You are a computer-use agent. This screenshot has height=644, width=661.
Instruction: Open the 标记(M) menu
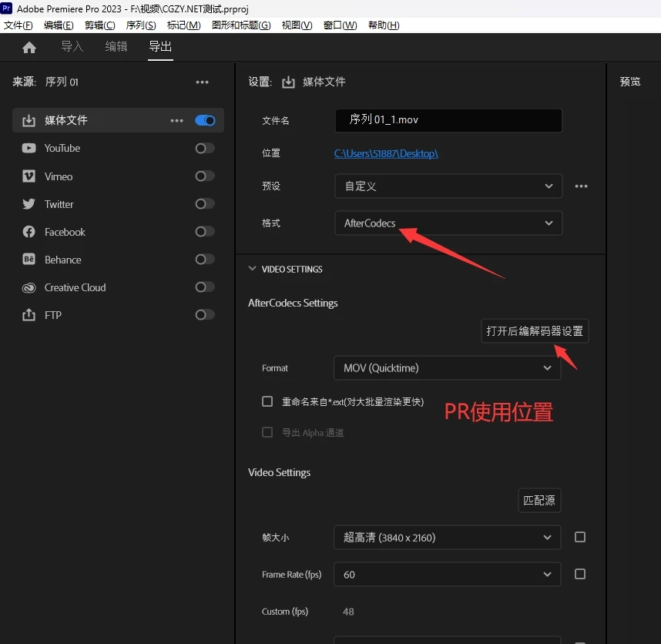184,25
